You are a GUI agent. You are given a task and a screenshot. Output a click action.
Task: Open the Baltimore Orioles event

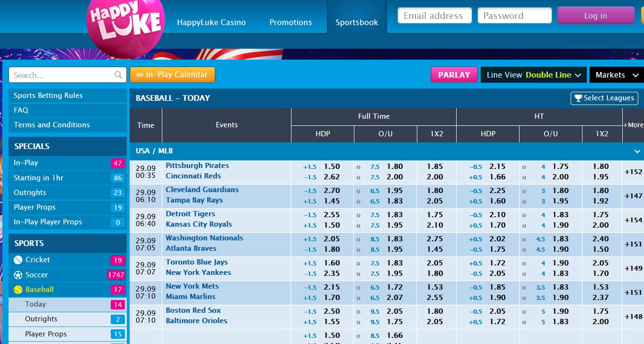196,321
